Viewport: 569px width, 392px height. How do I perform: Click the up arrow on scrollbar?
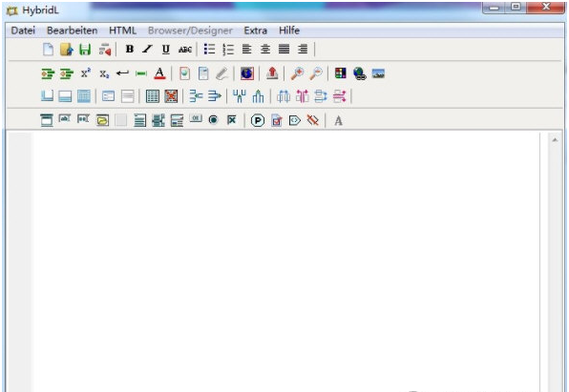point(555,140)
